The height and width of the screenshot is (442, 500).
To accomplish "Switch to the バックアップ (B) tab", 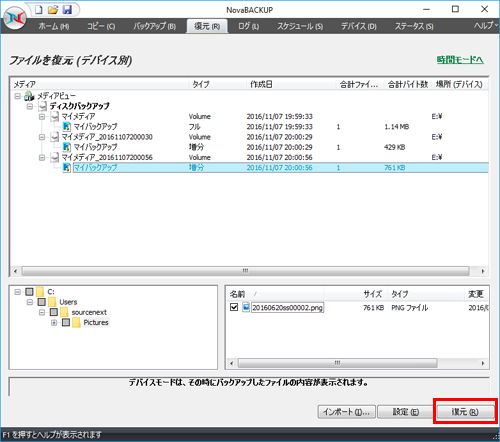I will coord(154,26).
